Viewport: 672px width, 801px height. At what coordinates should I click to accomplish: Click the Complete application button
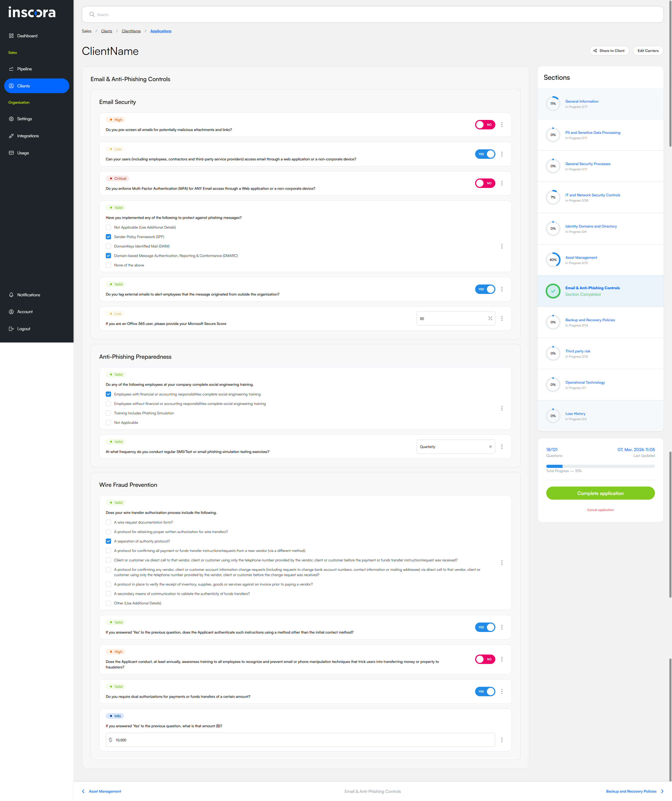[600, 493]
